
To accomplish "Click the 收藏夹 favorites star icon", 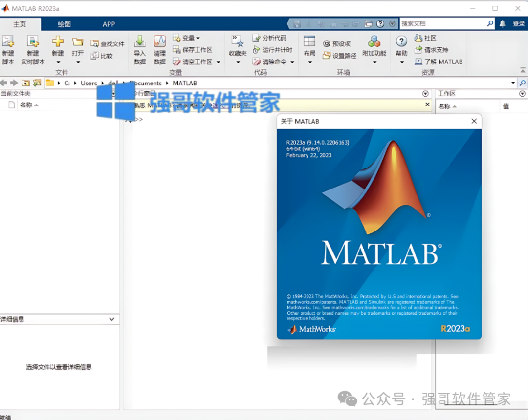I will (238, 42).
